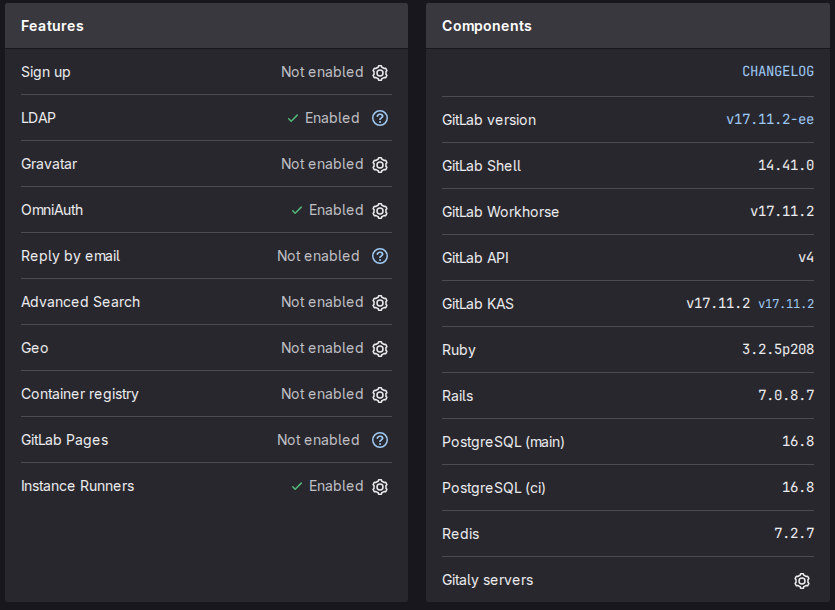Open Gitaly servers gear icon
The image size is (835, 610).
pos(801,581)
